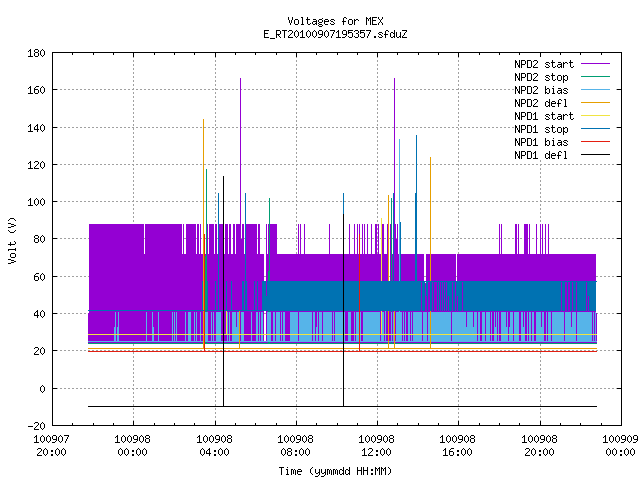Click the filename E_RT20100907195357.sfduZ subtitle
This screenshot has height=480, width=640.
coord(335,34)
